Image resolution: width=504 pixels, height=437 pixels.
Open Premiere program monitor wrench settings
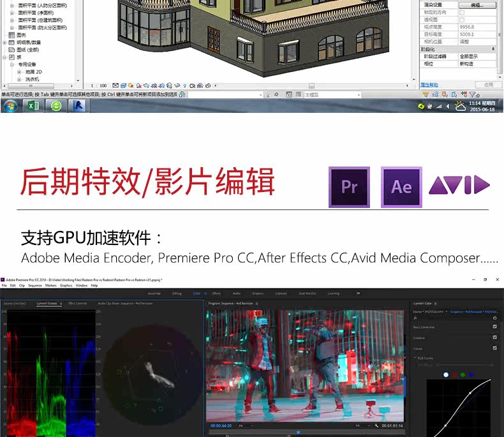376,426
